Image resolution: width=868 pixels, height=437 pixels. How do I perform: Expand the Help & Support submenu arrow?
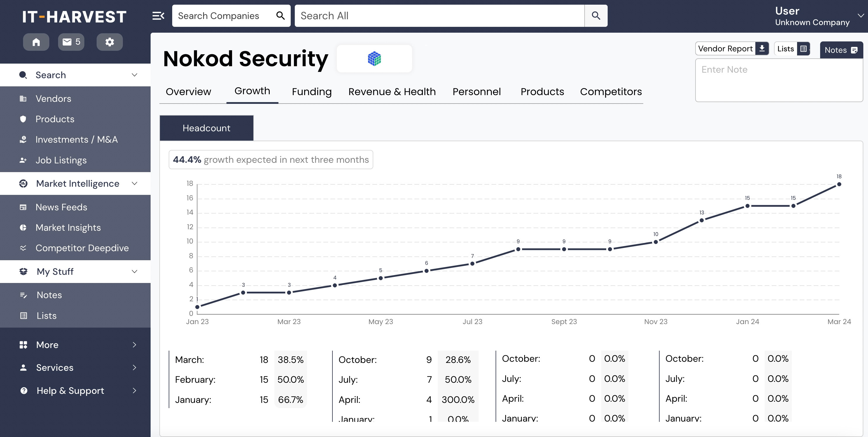pos(135,391)
